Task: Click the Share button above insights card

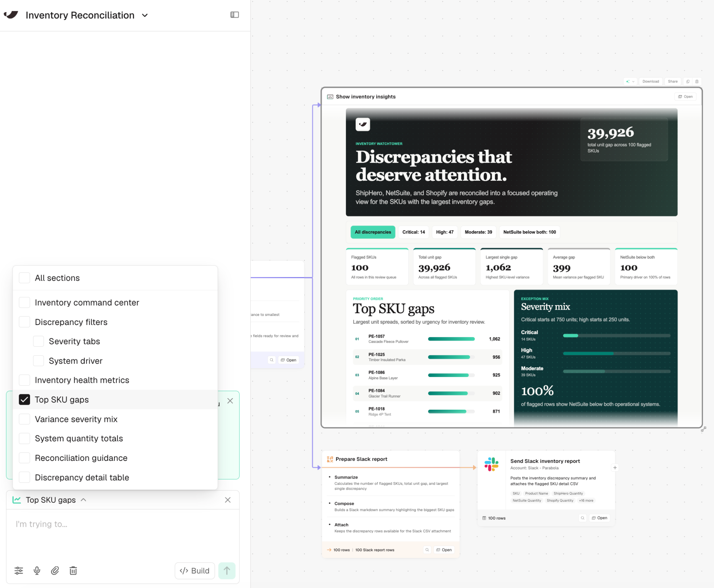Action: 673,82
